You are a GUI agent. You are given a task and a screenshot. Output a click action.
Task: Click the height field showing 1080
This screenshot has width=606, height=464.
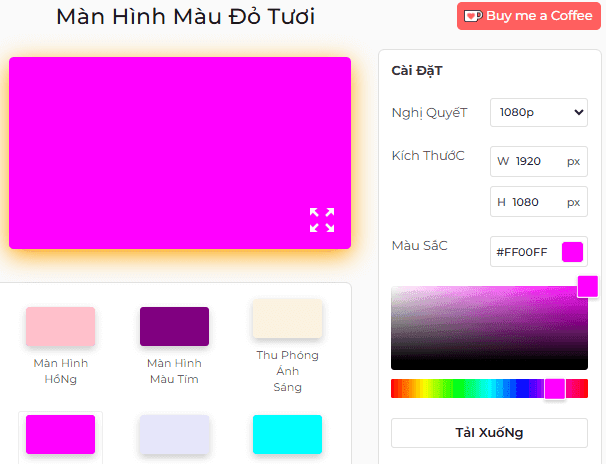[539, 202]
